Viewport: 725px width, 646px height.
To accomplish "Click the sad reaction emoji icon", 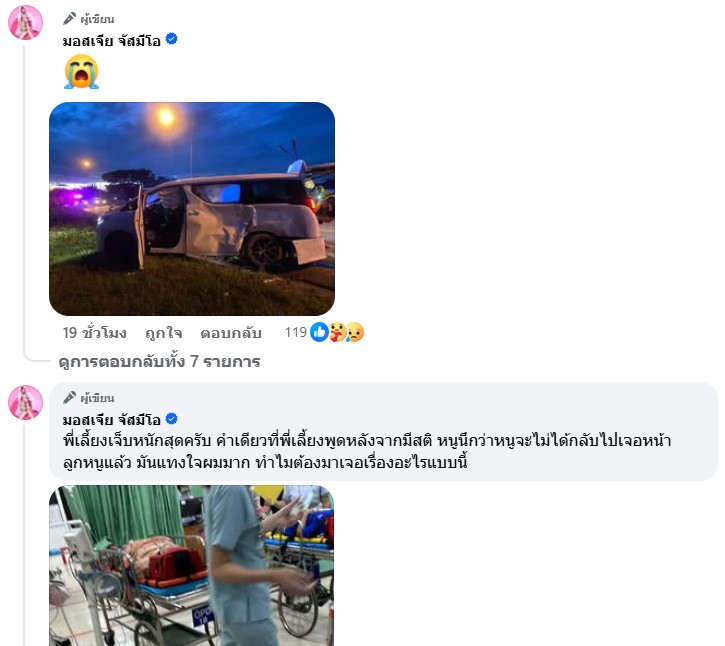I will [x=355, y=332].
